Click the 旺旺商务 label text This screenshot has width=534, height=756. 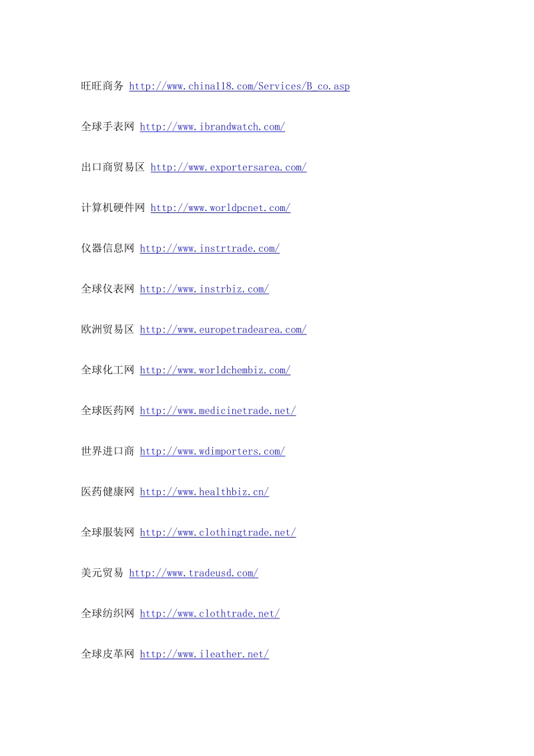tap(102, 86)
